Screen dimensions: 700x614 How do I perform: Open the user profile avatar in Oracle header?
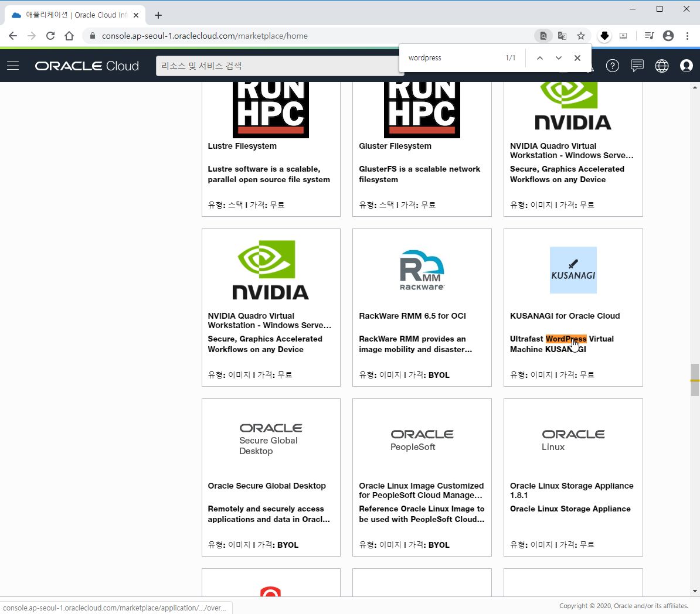coord(686,66)
